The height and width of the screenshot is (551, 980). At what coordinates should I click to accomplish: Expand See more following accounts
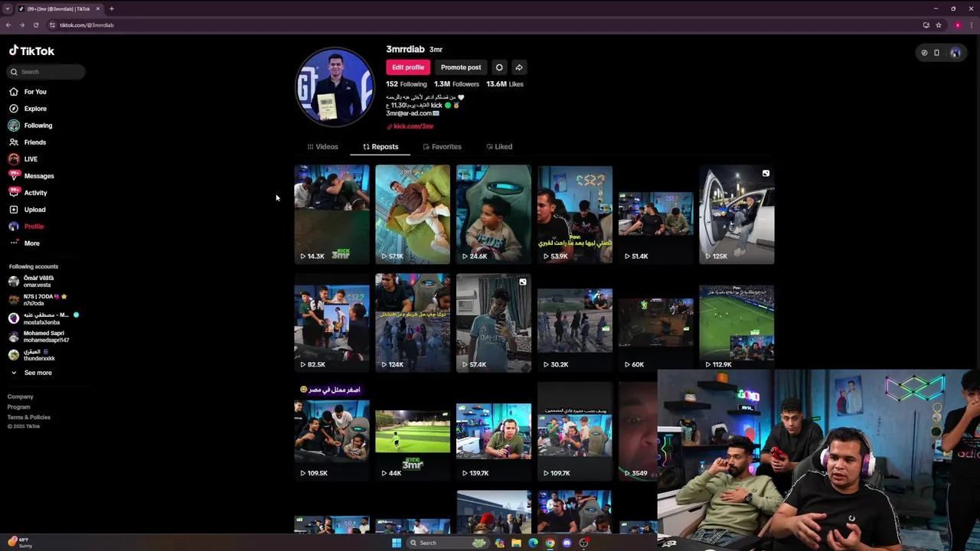[x=31, y=373]
